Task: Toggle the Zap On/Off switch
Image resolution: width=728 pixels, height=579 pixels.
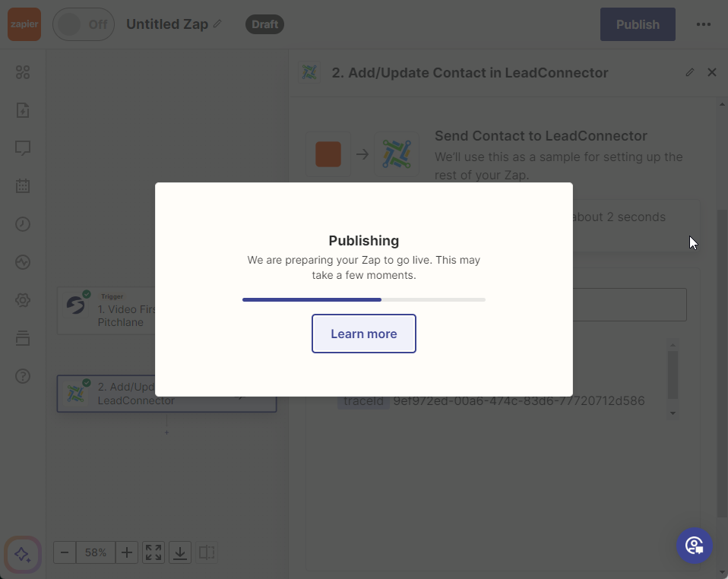Action: pyautogui.click(x=84, y=24)
